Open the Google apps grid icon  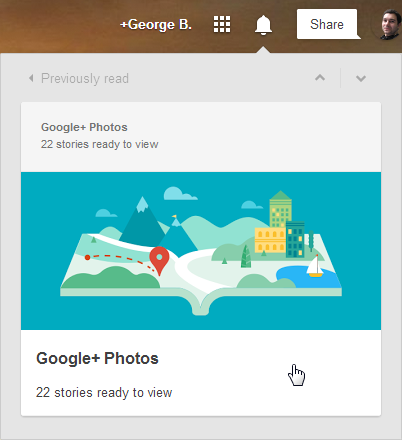click(x=222, y=24)
